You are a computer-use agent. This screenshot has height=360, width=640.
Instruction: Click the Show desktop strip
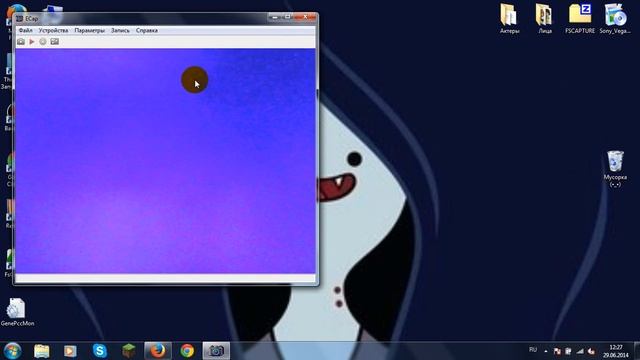tap(636, 351)
